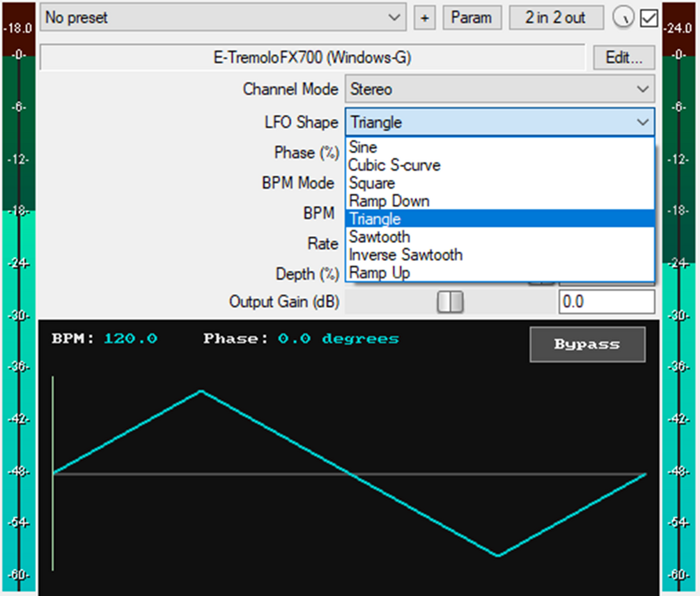Screen dimensions: 700x596
Task: Select Sine from the LFO shape list
Action: [499, 147]
